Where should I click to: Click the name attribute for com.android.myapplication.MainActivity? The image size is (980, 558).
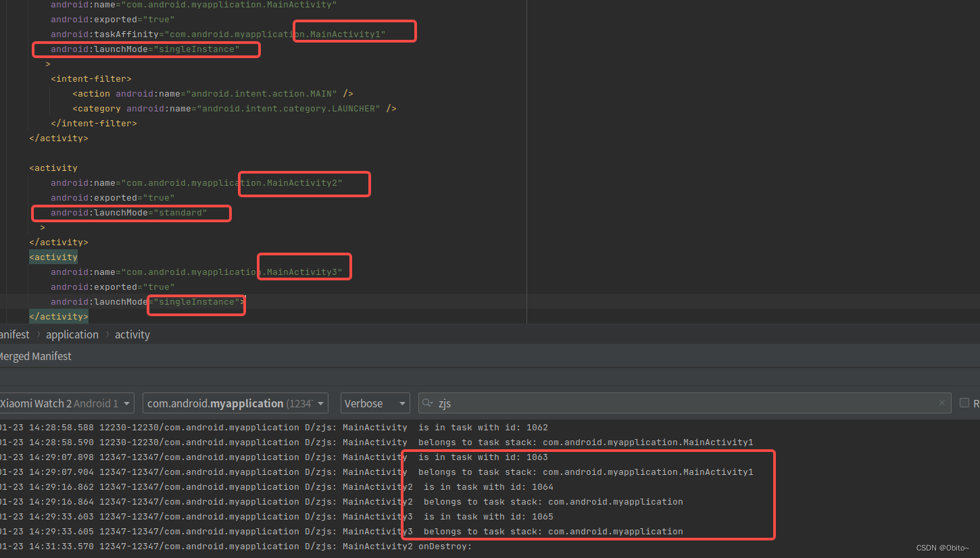194,5
